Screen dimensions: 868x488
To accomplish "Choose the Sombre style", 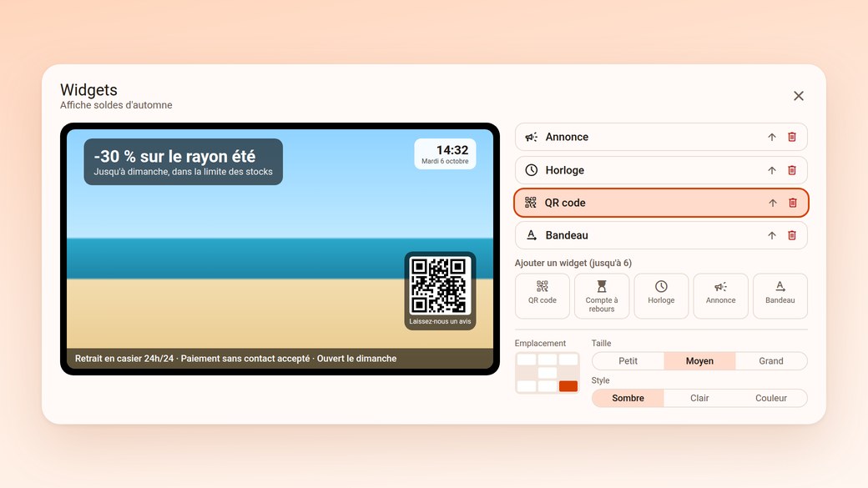I will [628, 399].
